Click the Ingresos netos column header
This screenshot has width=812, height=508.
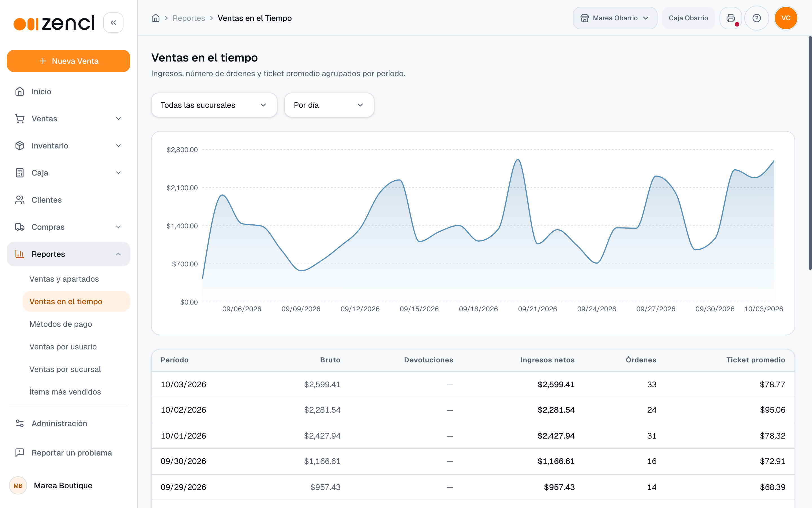547,360
